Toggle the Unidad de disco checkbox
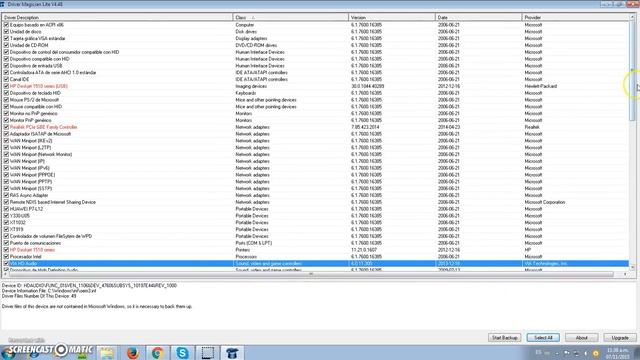This screenshot has width=640, height=360. coord(6,32)
